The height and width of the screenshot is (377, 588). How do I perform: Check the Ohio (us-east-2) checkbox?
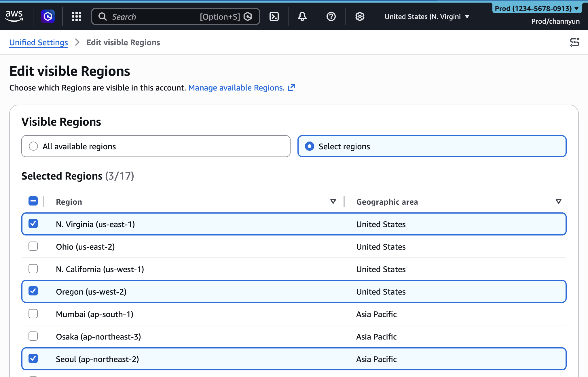33,246
